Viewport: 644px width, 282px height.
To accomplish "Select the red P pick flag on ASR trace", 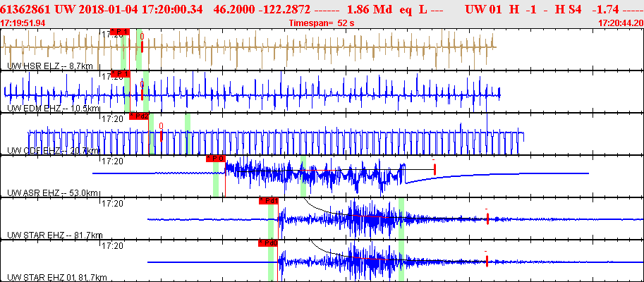I will [215, 159].
